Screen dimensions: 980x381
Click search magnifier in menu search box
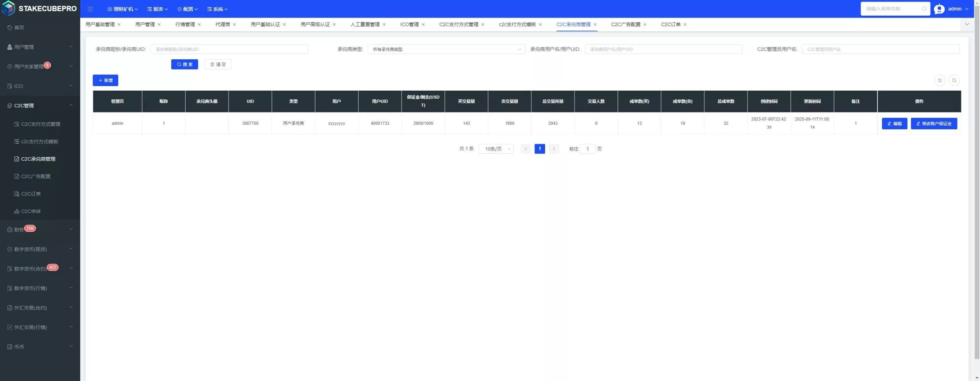(x=924, y=9)
